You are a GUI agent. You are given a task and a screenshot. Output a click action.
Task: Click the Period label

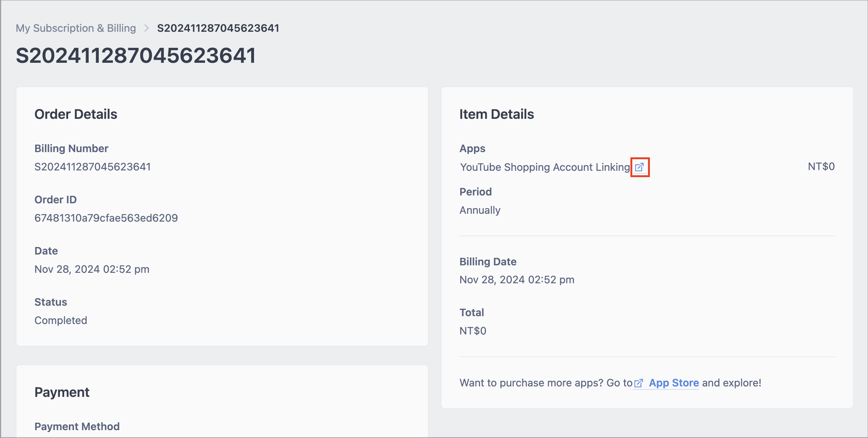476,192
